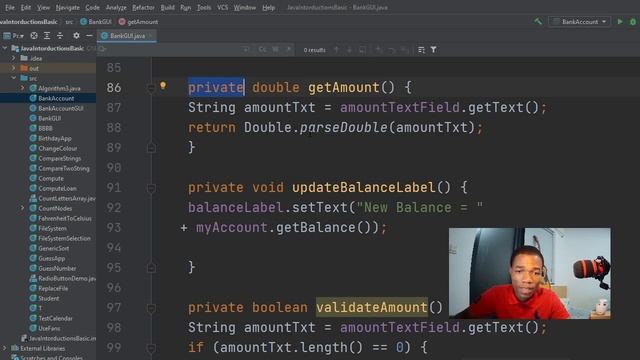The width and height of the screenshot is (640, 360).
Task: Go to previous search occurrence arrow
Action: pos(336,50)
